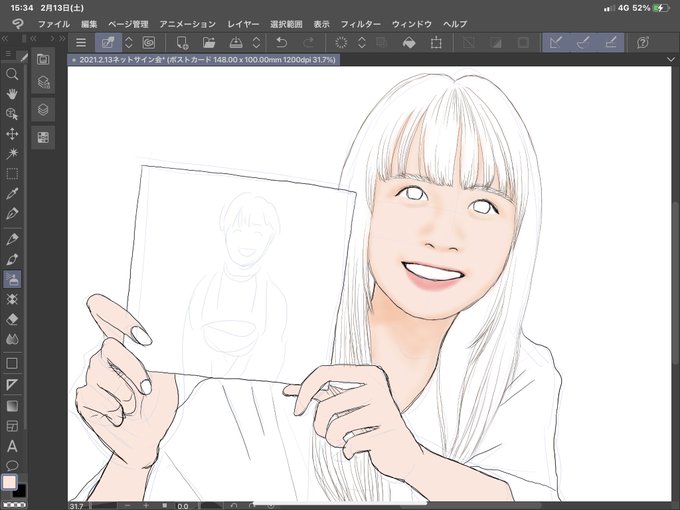This screenshot has height=510, width=680.
Task: Toggle Snap to Ruler
Action: 556,42
